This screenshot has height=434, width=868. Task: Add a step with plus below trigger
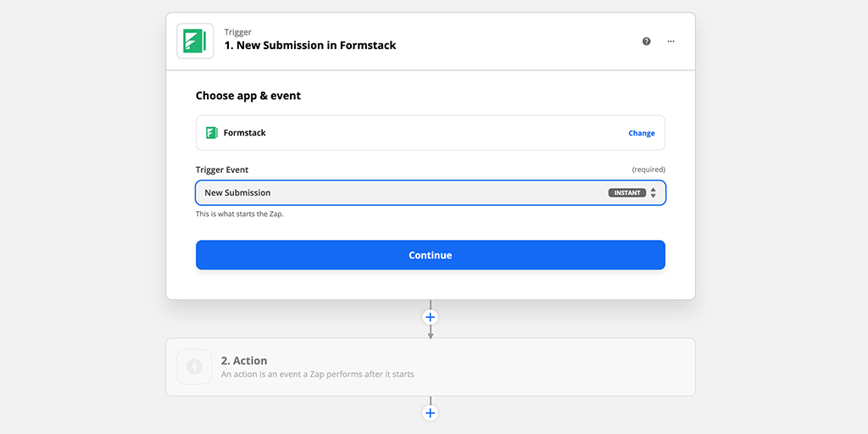(430, 317)
